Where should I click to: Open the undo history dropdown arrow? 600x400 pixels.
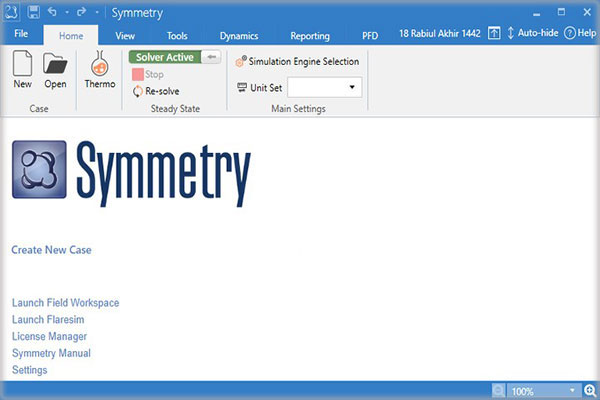point(67,12)
